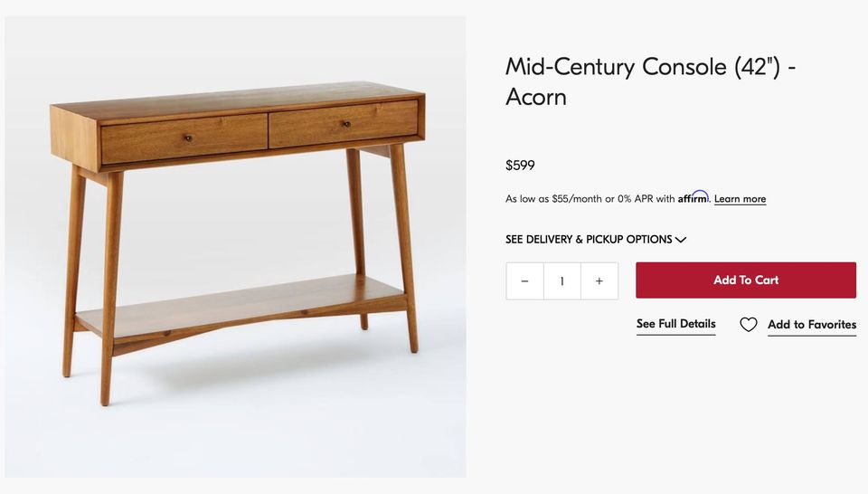Click the left drawer knob in photo
The height and width of the screenshot is (494, 868).
click(188, 138)
